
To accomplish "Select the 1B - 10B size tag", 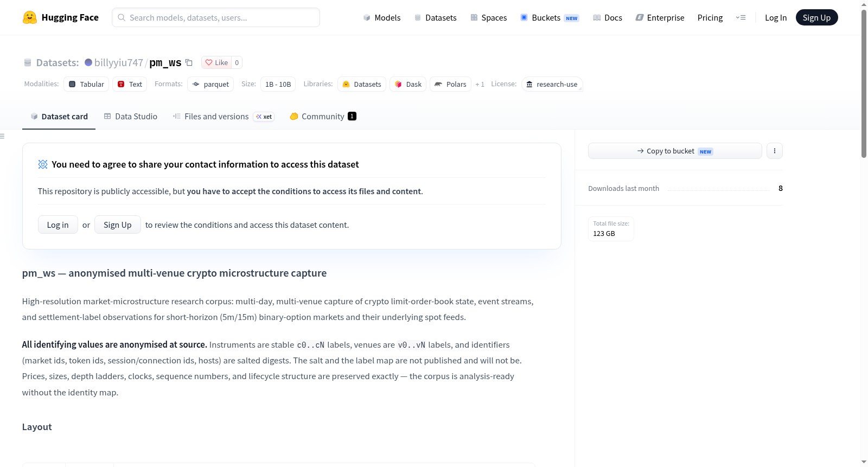I will coord(278,84).
